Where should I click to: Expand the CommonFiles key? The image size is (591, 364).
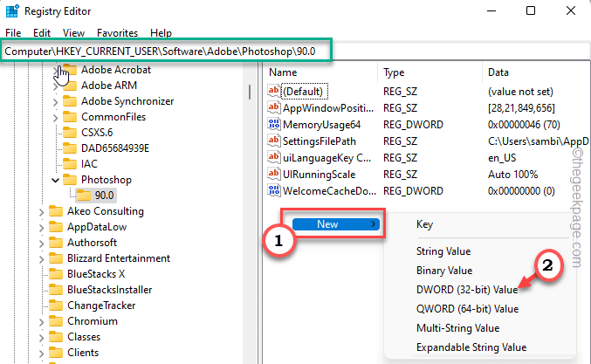(x=55, y=118)
